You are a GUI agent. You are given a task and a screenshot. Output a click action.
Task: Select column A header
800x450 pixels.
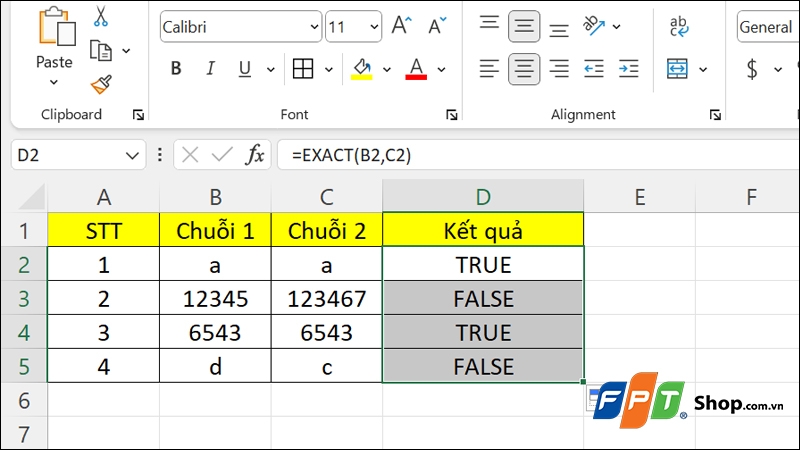tap(104, 196)
